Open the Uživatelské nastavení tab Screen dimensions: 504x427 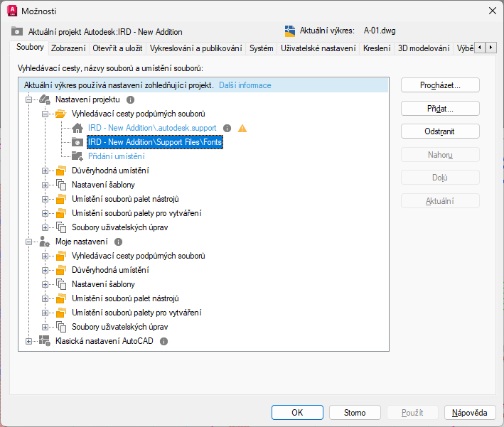coord(318,48)
